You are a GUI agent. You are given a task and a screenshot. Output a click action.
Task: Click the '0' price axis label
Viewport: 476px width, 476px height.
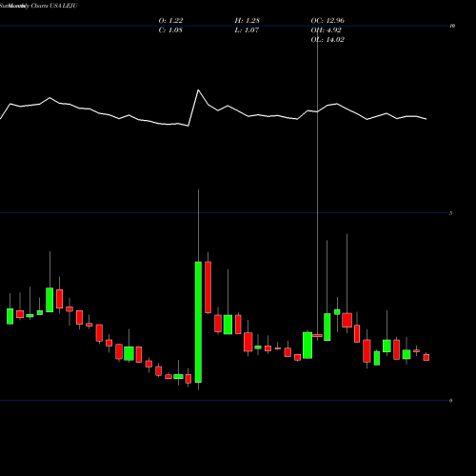point(451,401)
